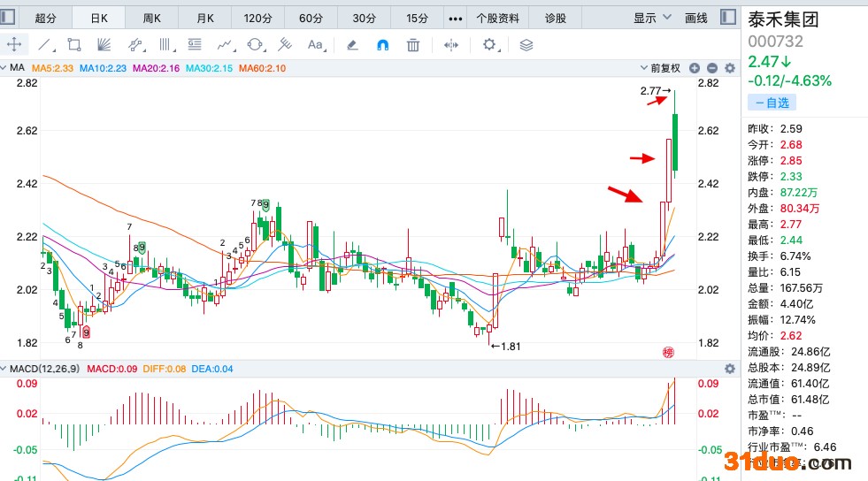
Task: Open the 个股资料 stock info page
Action: (x=497, y=18)
